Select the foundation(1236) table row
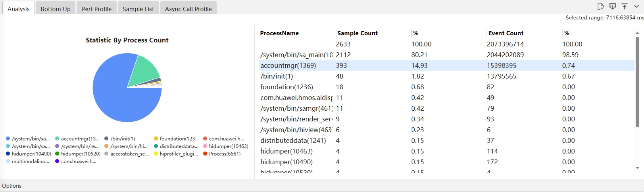 click(x=286, y=87)
